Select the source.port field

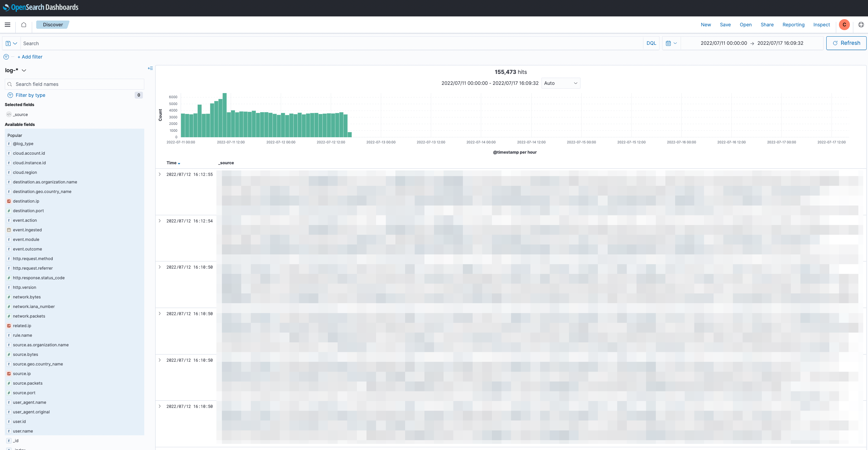point(24,393)
